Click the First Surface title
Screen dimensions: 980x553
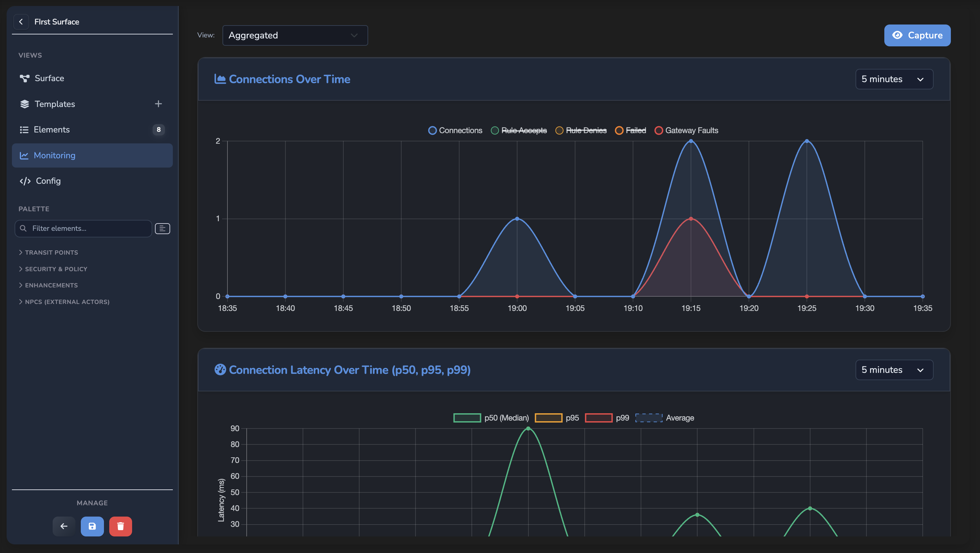[x=57, y=22]
